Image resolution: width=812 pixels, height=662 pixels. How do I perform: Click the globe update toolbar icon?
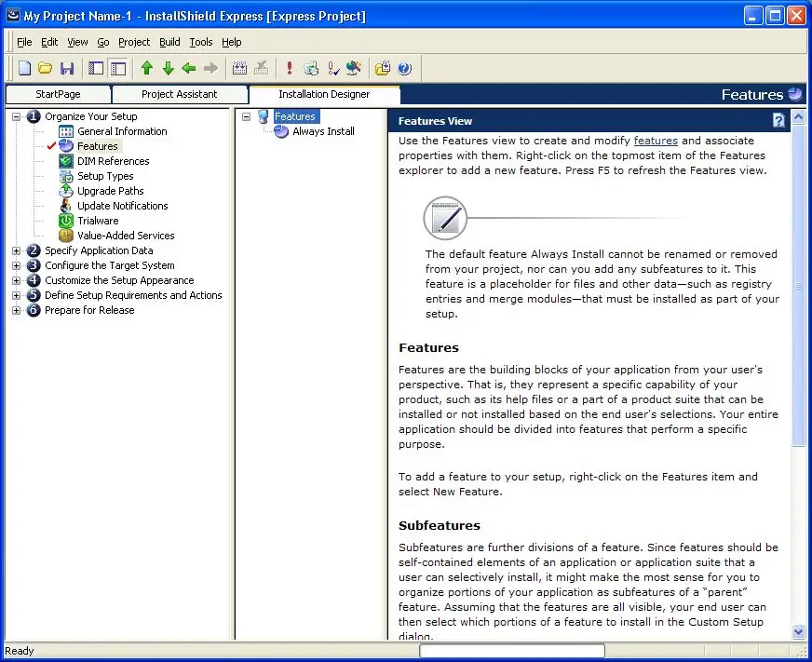coord(354,68)
